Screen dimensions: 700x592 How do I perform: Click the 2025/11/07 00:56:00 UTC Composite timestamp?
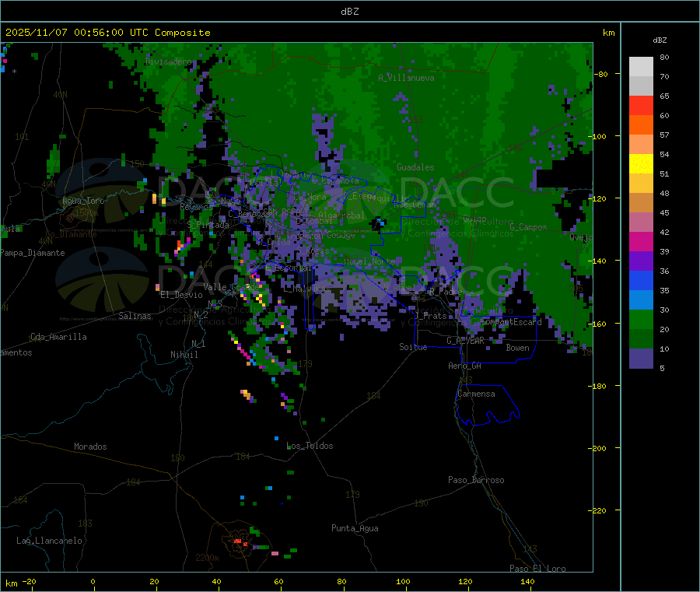pyautogui.click(x=107, y=33)
